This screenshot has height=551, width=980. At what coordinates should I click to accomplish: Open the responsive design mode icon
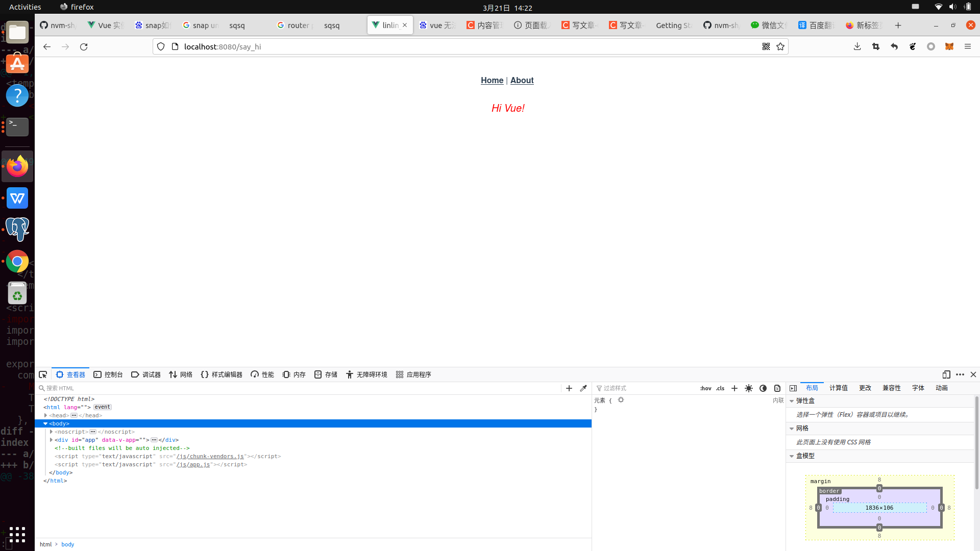click(x=946, y=374)
